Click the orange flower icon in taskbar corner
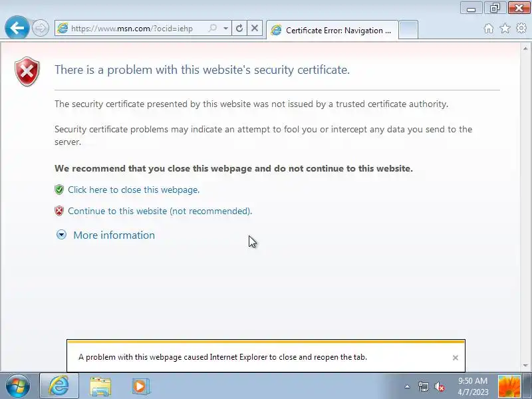 pos(509,386)
